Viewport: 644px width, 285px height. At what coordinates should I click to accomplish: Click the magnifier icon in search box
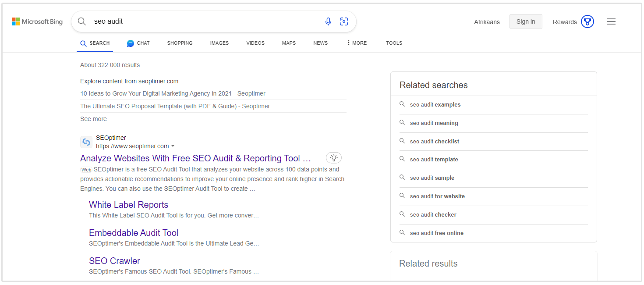coord(82,21)
